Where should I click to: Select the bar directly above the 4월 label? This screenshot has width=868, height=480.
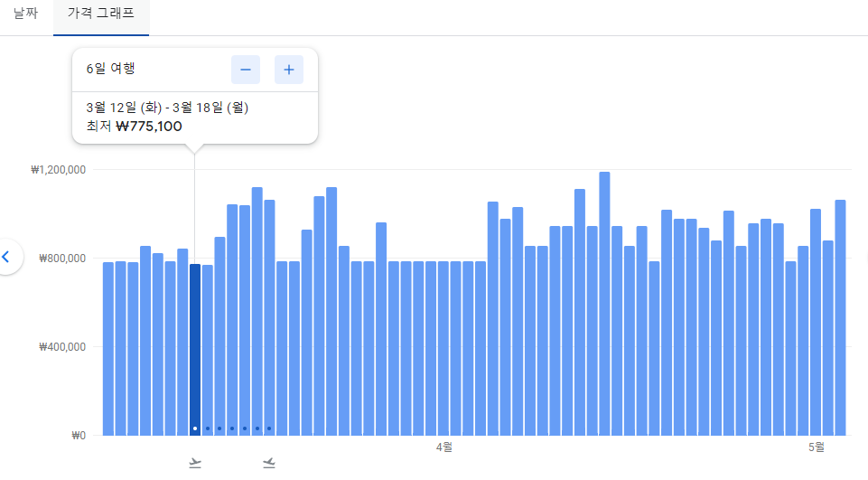pyautogui.click(x=443, y=348)
